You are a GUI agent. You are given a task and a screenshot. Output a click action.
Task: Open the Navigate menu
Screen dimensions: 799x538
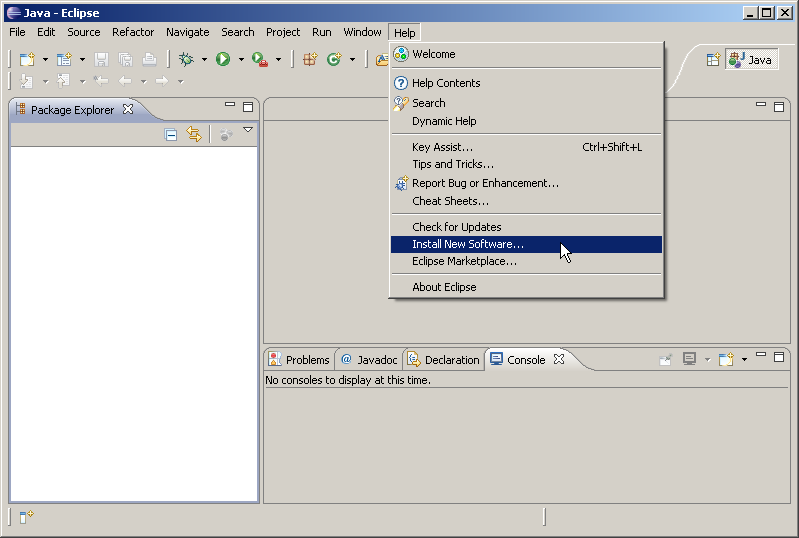[188, 32]
